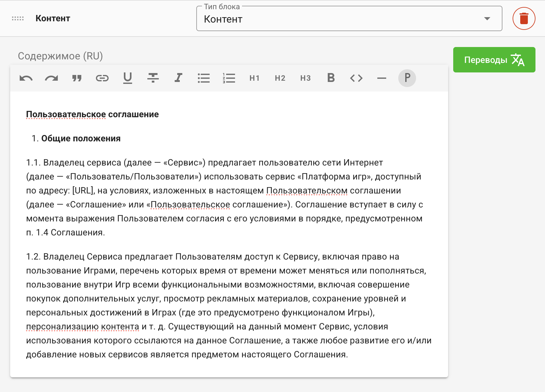
Task: Place cursor in paragraph 1.2 text
Action: pyautogui.click(x=229, y=306)
